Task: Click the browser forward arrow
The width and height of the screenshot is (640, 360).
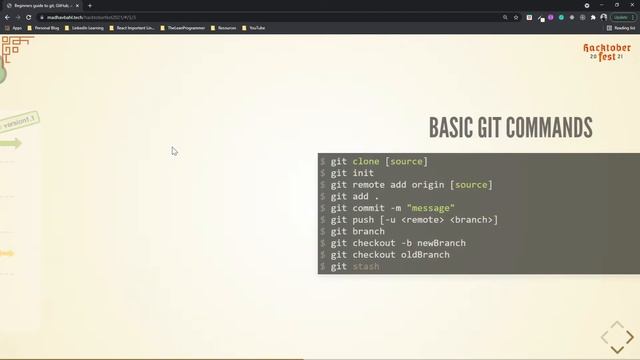Action: (18, 18)
